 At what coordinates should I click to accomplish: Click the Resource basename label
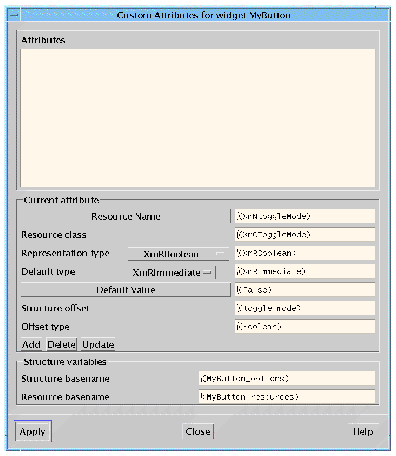(65, 397)
